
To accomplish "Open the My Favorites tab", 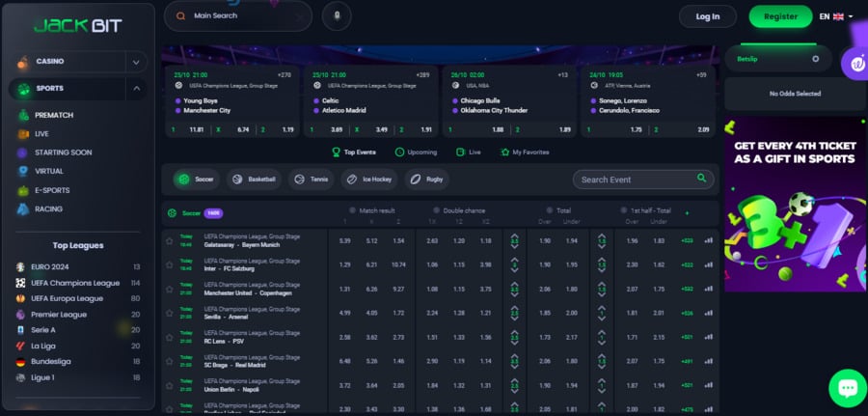I will click(525, 153).
